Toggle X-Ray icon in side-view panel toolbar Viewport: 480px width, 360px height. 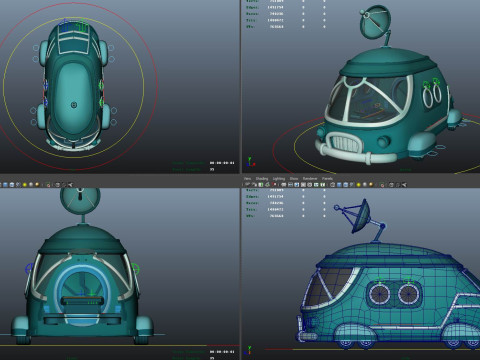(x=391, y=185)
